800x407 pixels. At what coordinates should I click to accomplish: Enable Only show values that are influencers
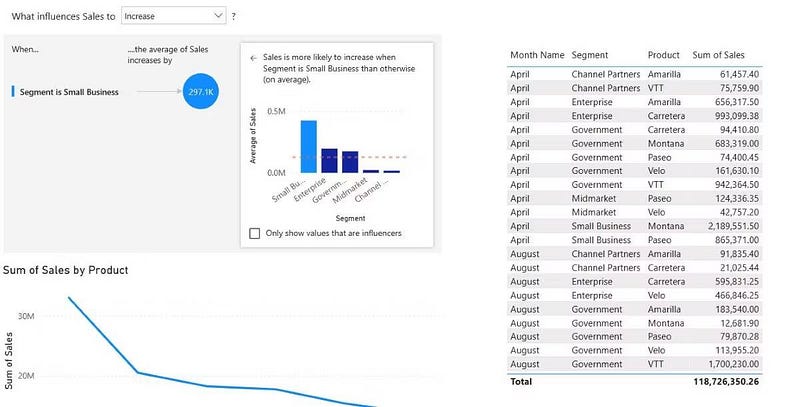255,234
